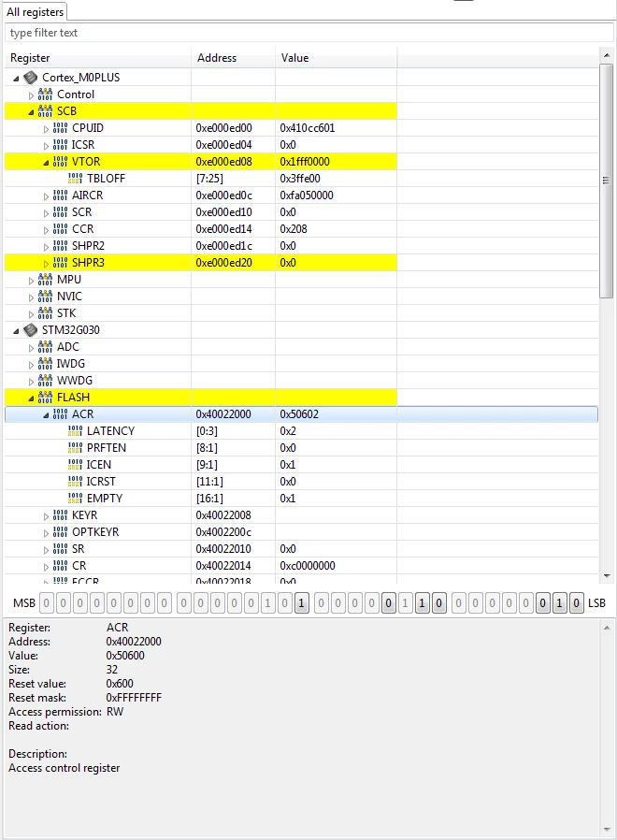
Task: Click the Cortex_M0PLUS chip icon
Action: tap(31, 78)
